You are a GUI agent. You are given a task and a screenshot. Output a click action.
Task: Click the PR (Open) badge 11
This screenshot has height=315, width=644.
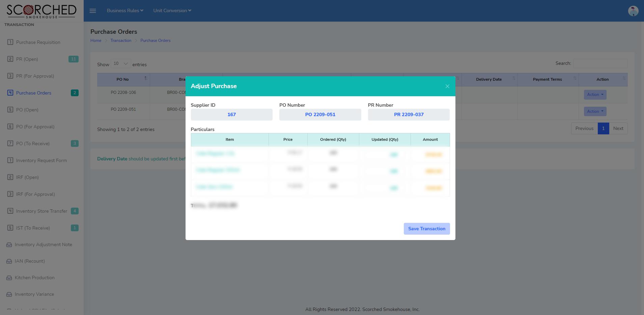tap(74, 59)
